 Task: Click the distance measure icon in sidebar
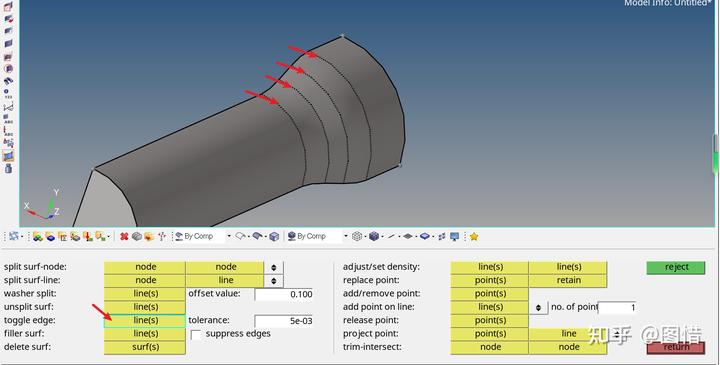click(x=8, y=107)
